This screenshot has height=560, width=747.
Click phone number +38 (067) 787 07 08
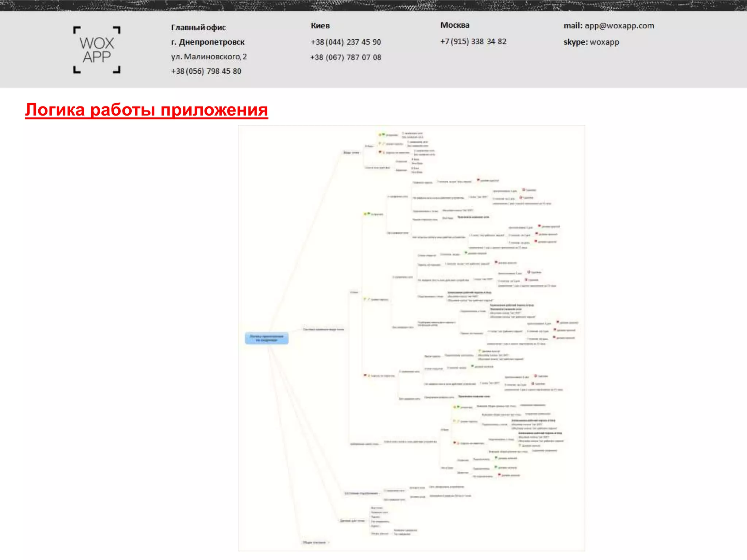pyautogui.click(x=345, y=58)
